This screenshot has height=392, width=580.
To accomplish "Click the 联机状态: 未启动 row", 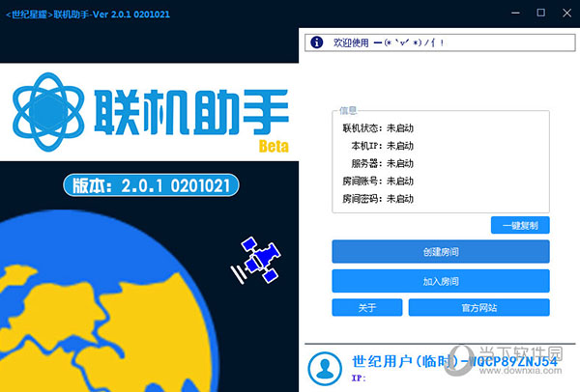I will (x=378, y=128).
